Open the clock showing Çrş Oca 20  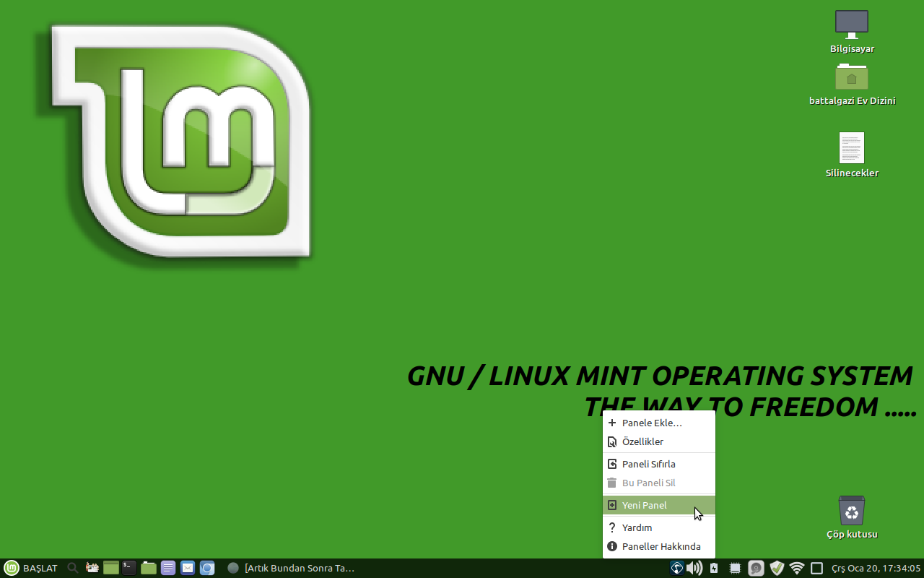click(876, 568)
